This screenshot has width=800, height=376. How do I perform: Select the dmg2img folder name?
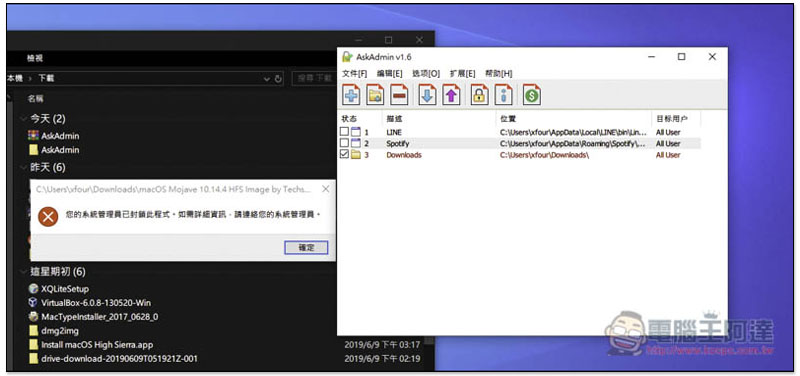pyautogui.click(x=60, y=331)
